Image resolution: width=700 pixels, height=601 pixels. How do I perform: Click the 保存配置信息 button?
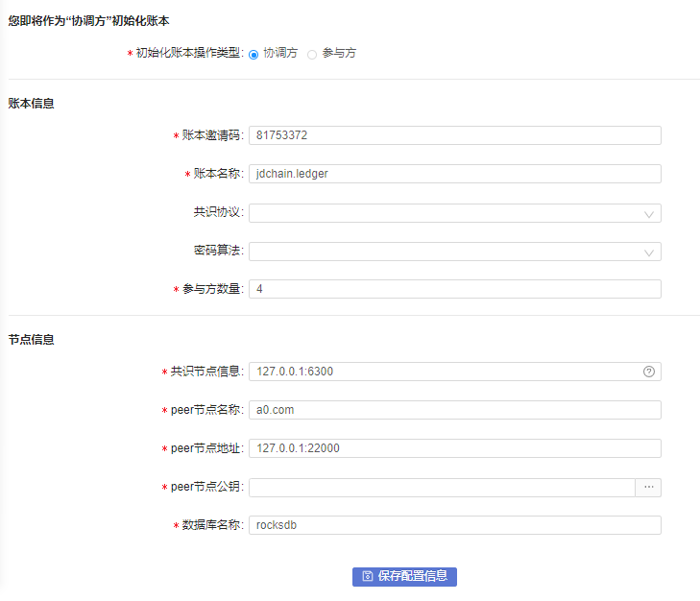[404, 576]
